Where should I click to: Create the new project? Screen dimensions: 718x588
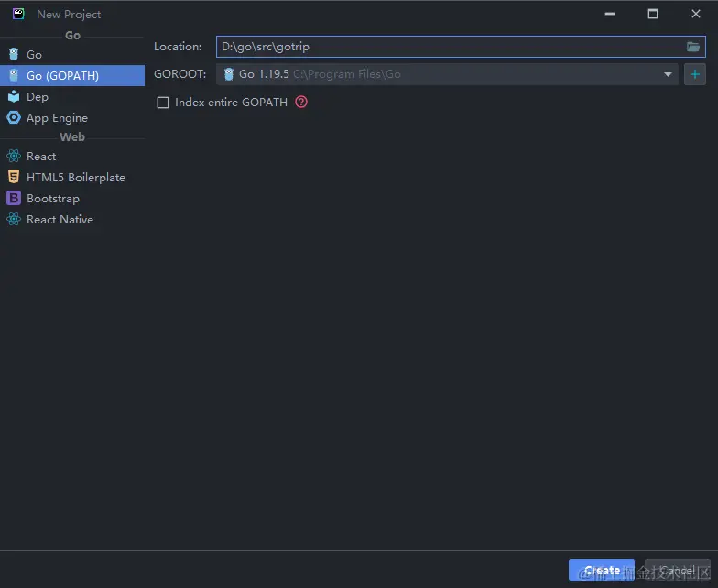[x=601, y=570]
